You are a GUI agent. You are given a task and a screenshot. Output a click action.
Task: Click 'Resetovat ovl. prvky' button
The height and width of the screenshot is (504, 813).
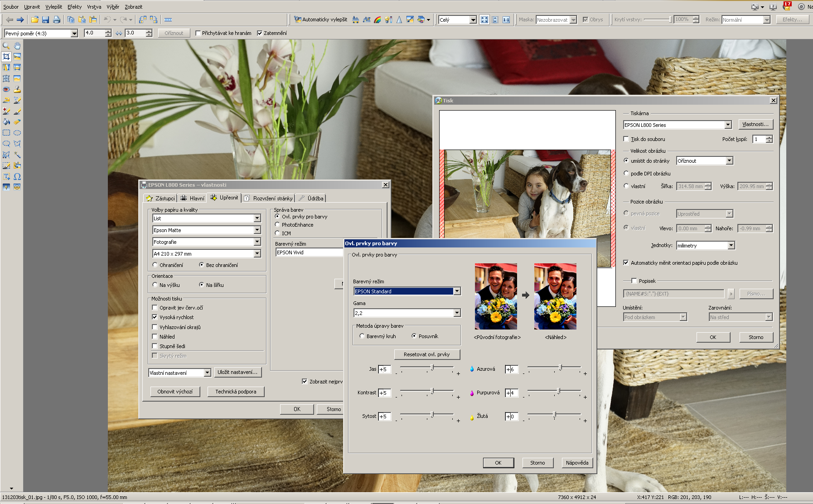[426, 354]
